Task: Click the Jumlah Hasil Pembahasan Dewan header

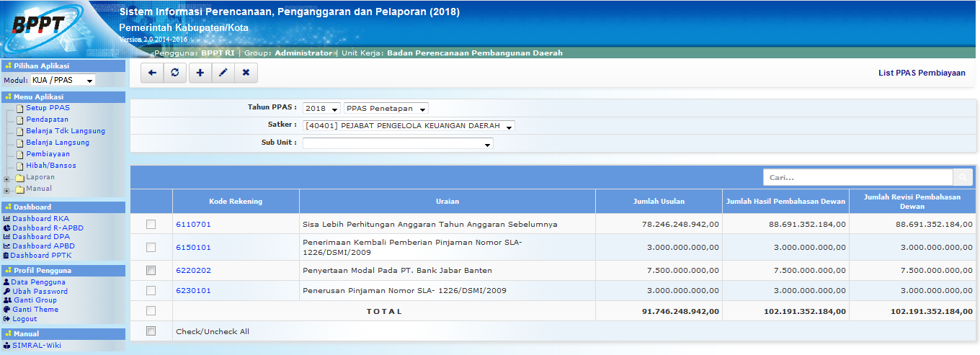Action: tap(785, 201)
